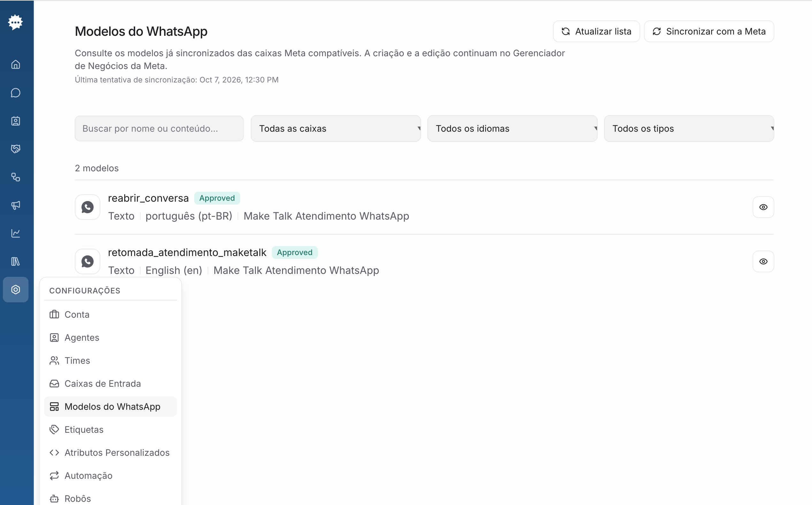
Task: Click Approved badge on reabrir_conversa
Action: [217, 198]
